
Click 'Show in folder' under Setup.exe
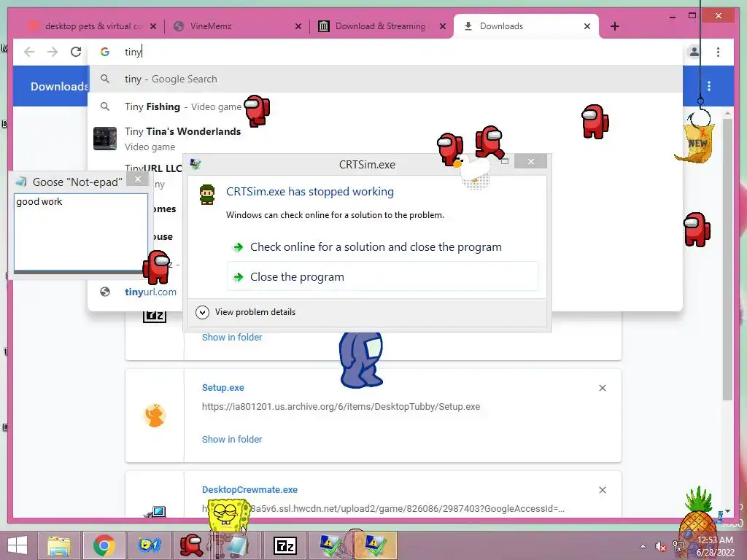[232, 439]
